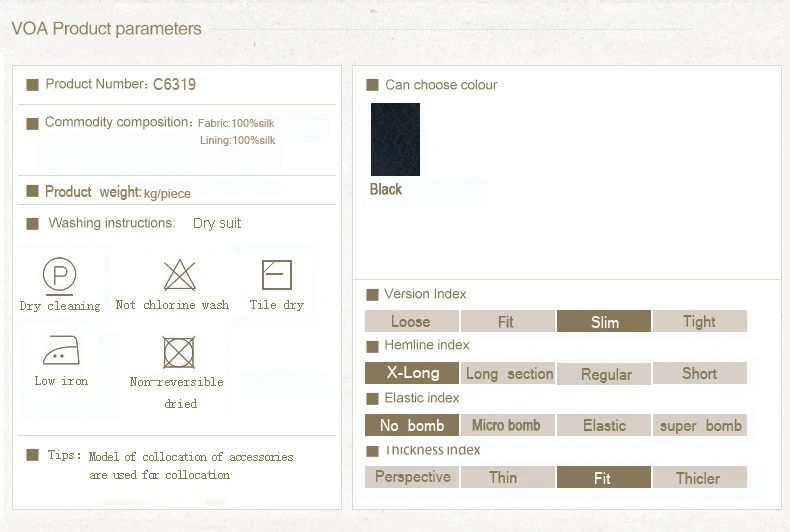Click the Non-reversible dried caption
The image size is (790, 532).
pos(177,392)
